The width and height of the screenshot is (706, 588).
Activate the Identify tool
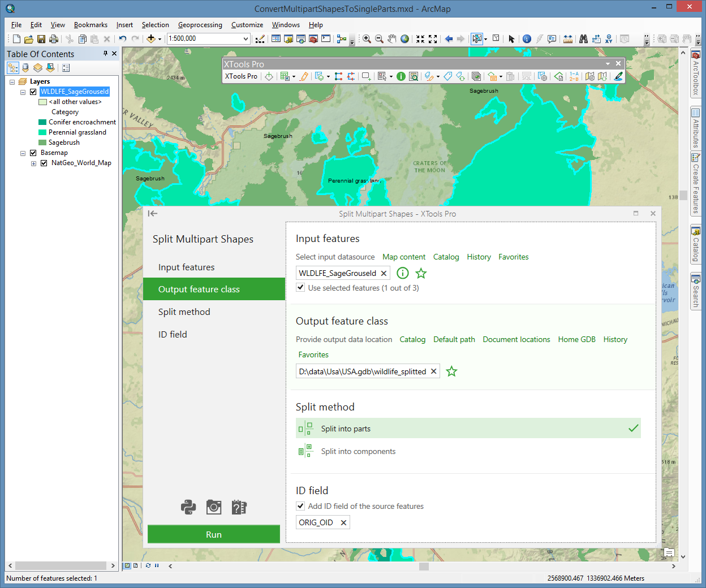coord(527,39)
